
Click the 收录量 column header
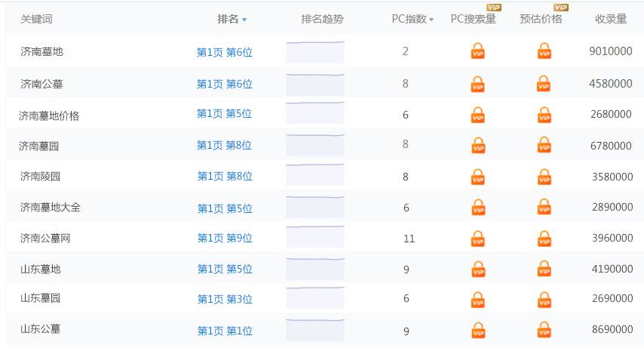(x=611, y=19)
